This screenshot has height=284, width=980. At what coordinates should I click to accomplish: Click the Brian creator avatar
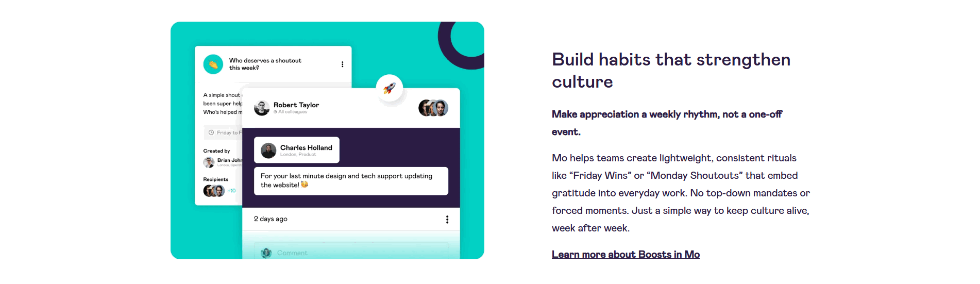[x=209, y=162]
